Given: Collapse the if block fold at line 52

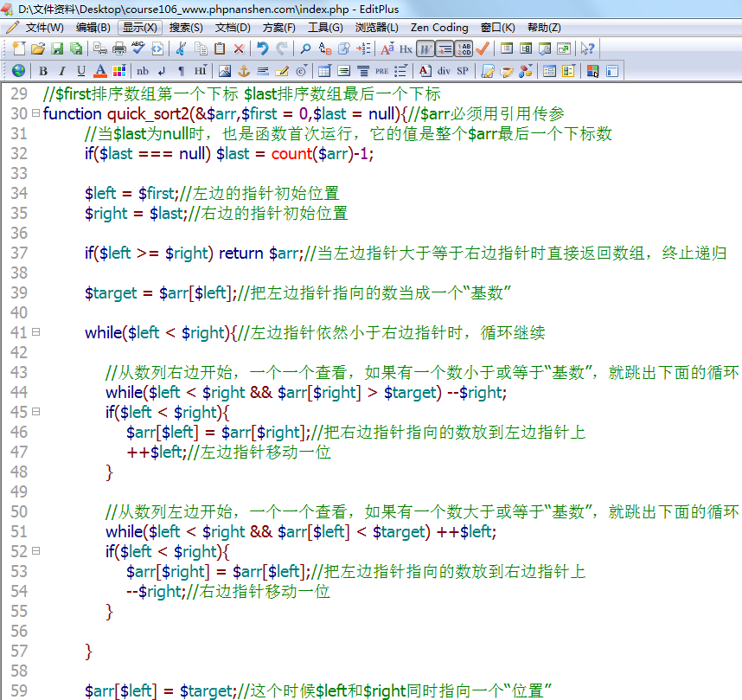Looking at the screenshot, I should (x=36, y=551).
